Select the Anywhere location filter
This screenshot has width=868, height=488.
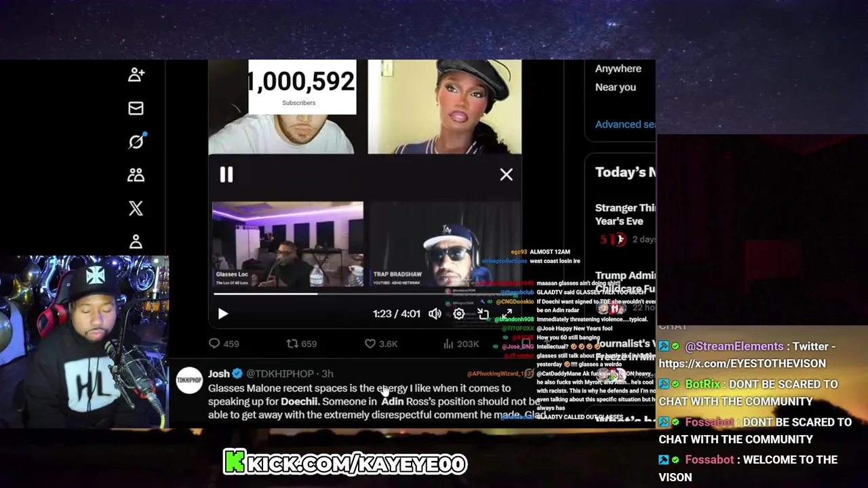click(x=618, y=68)
